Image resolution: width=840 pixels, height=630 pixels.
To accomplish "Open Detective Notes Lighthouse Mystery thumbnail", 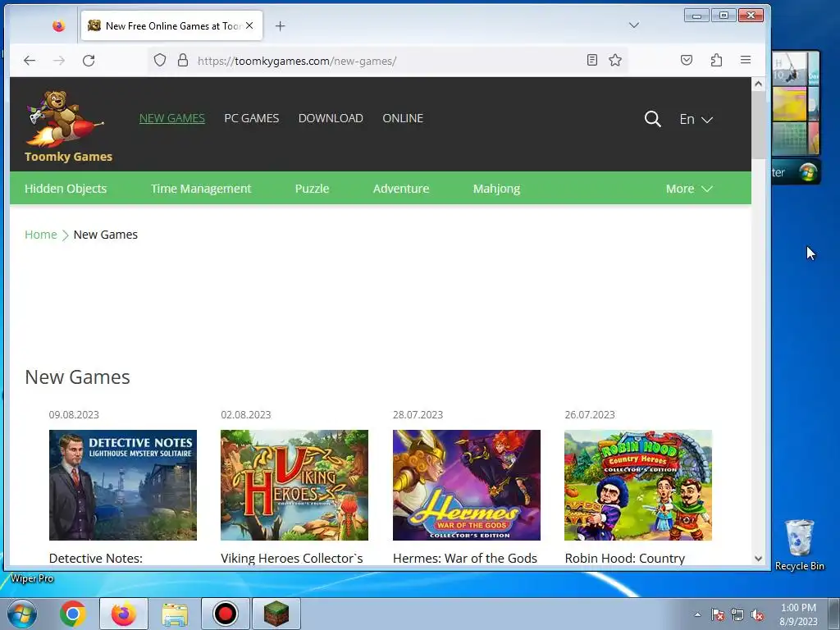I will point(123,485).
